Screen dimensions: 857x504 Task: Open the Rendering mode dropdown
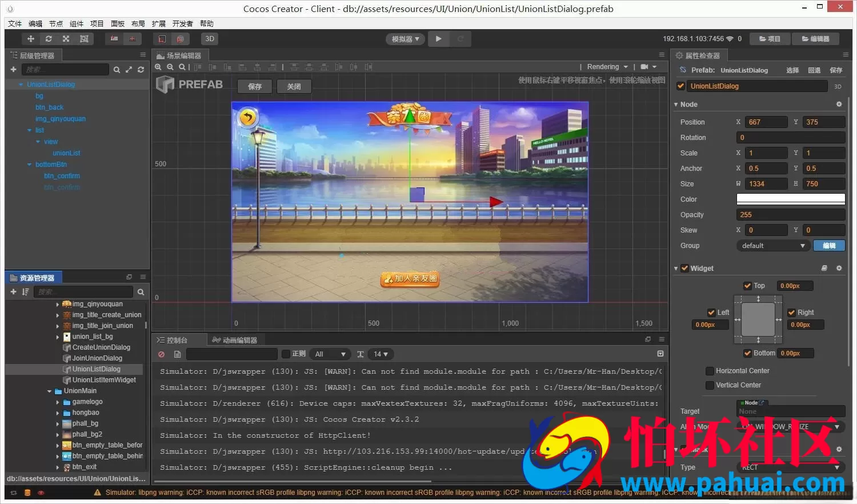[607, 67]
